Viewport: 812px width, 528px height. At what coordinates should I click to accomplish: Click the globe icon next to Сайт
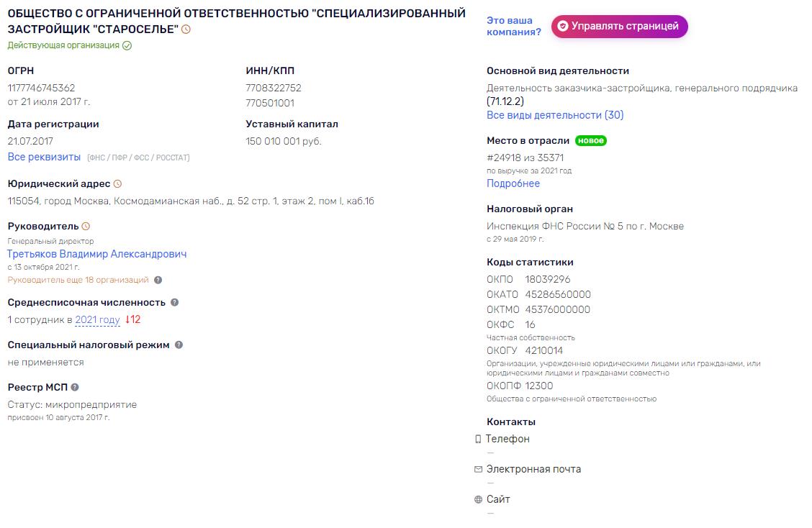tap(478, 499)
